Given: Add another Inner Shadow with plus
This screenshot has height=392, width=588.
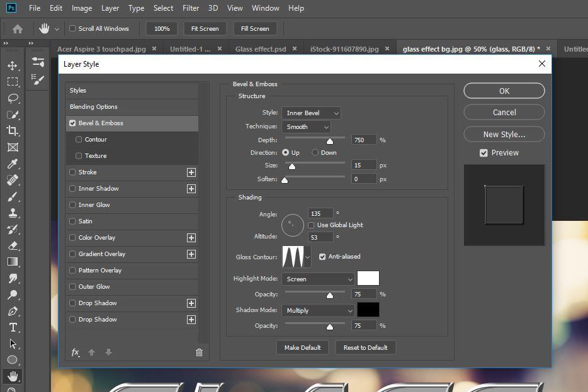Looking at the screenshot, I should pos(191,189).
